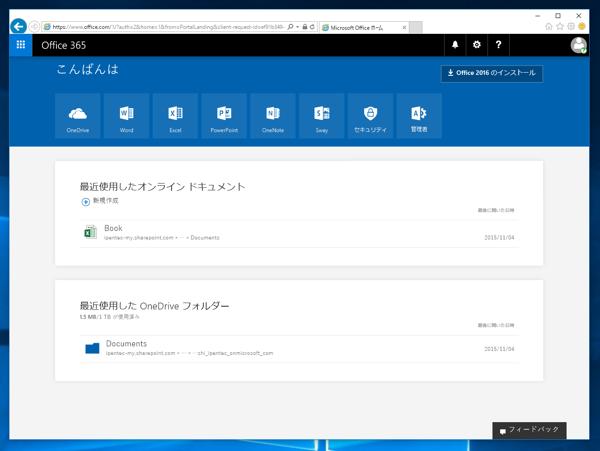600x451 pixels.
Task: Click the こんばんは greeting text
Action: tap(88, 69)
